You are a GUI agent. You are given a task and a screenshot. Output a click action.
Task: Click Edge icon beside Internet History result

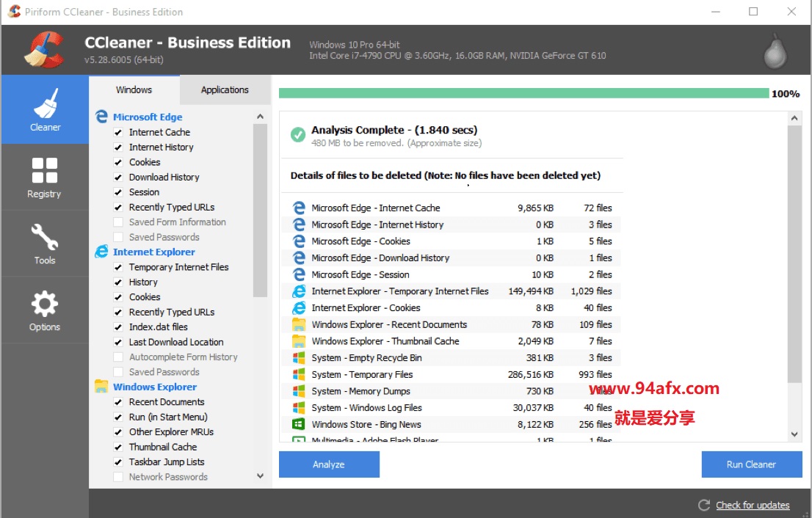pyautogui.click(x=299, y=224)
